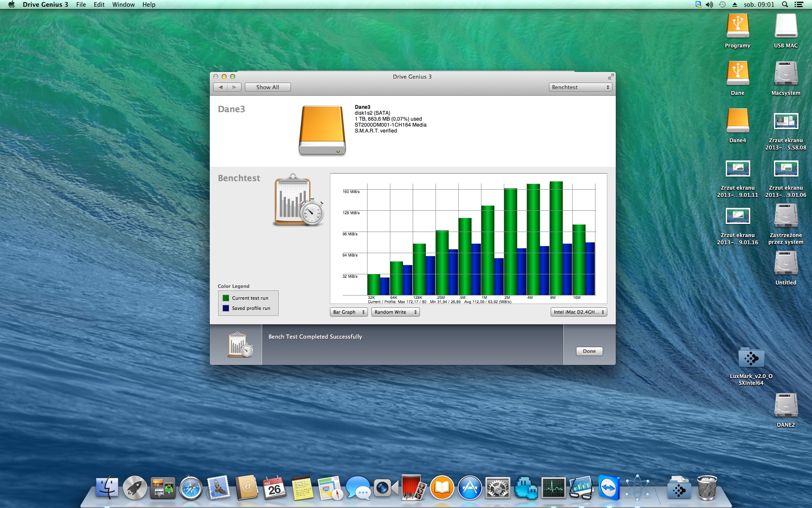812x508 pixels.
Task: Open the Edit menu
Action: (x=99, y=5)
